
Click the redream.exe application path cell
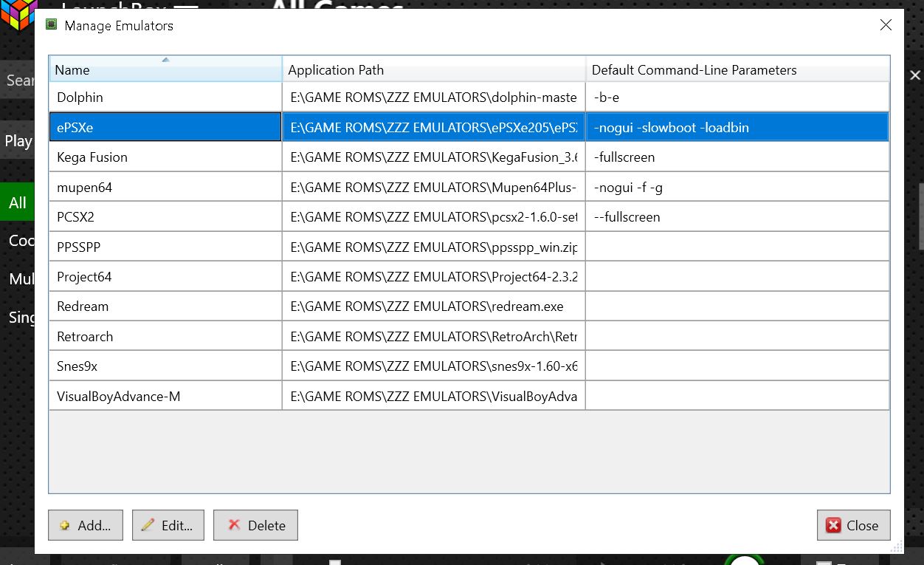434,307
